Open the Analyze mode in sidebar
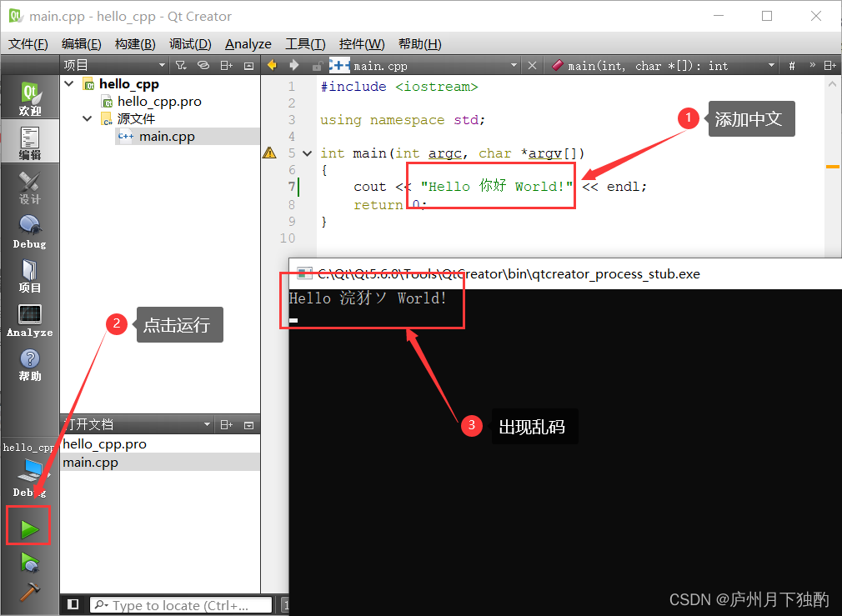 point(29,321)
